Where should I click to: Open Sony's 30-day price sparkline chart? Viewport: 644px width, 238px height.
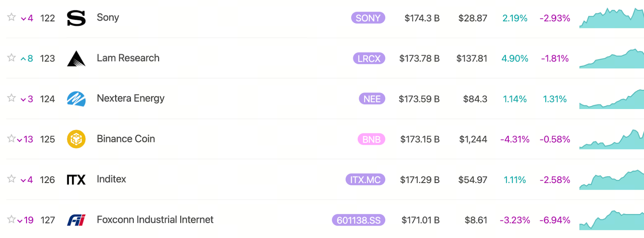611,18
